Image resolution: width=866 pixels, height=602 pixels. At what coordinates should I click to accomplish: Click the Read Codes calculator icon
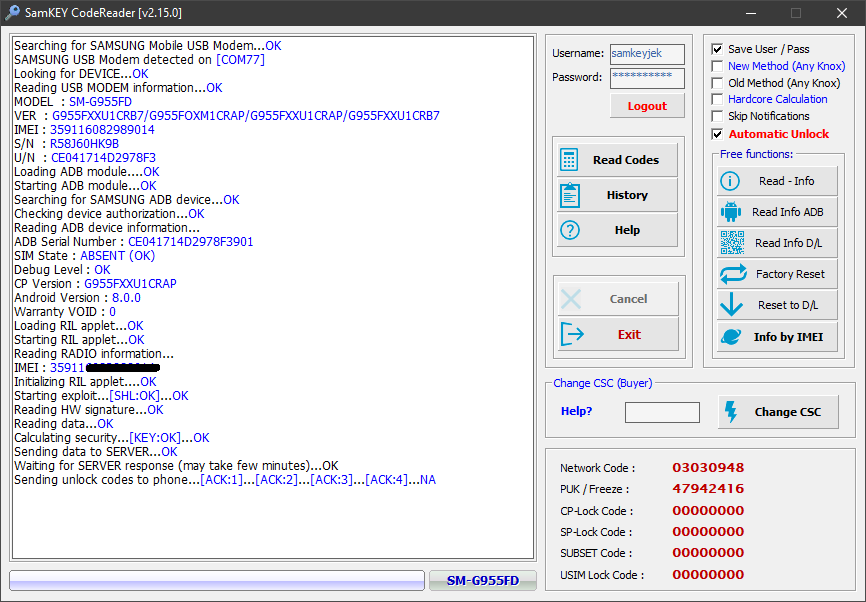pos(569,160)
